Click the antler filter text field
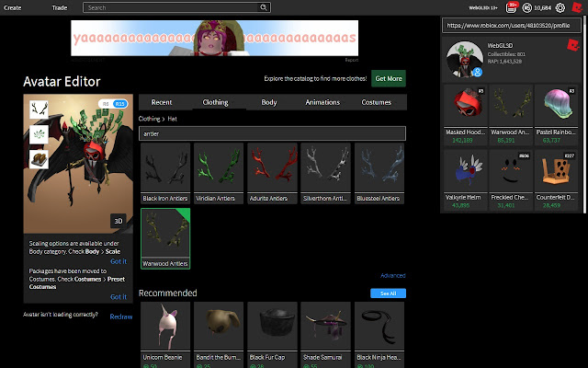The width and height of the screenshot is (588, 368). [x=272, y=133]
